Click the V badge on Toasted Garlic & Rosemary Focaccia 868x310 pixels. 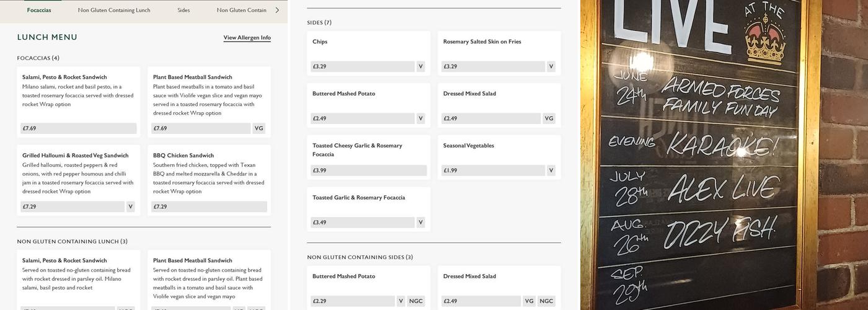(x=420, y=223)
